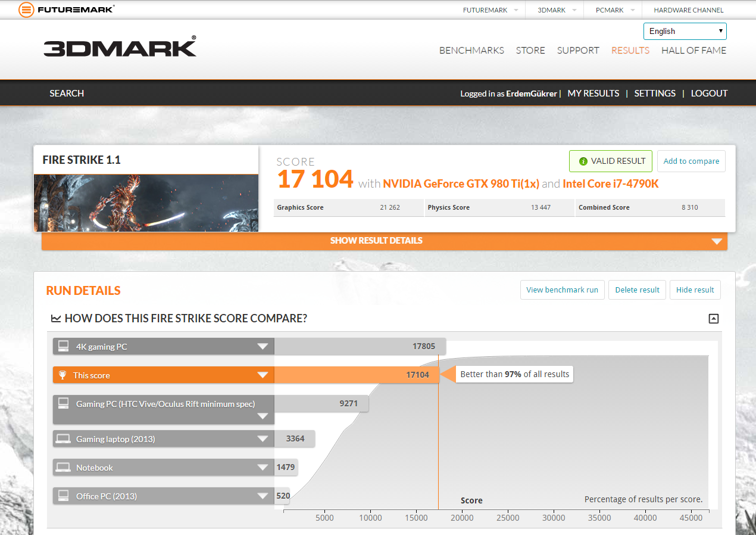Open My Results
The image size is (756, 535).
[x=593, y=94]
